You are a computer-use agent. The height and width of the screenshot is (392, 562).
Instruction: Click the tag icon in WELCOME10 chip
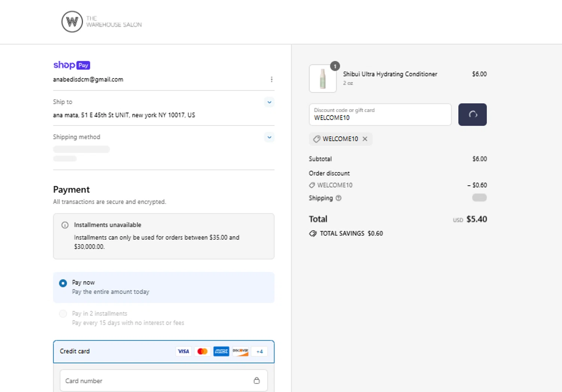click(x=317, y=139)
